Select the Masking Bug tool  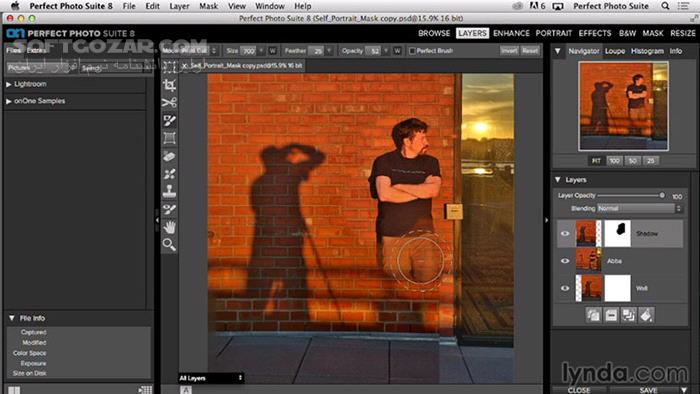169,138
